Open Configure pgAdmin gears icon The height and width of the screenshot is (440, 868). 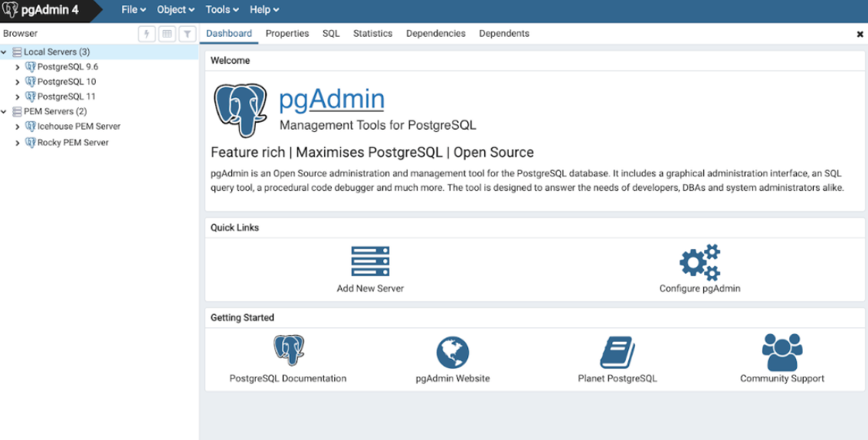(x=699, y=262)
